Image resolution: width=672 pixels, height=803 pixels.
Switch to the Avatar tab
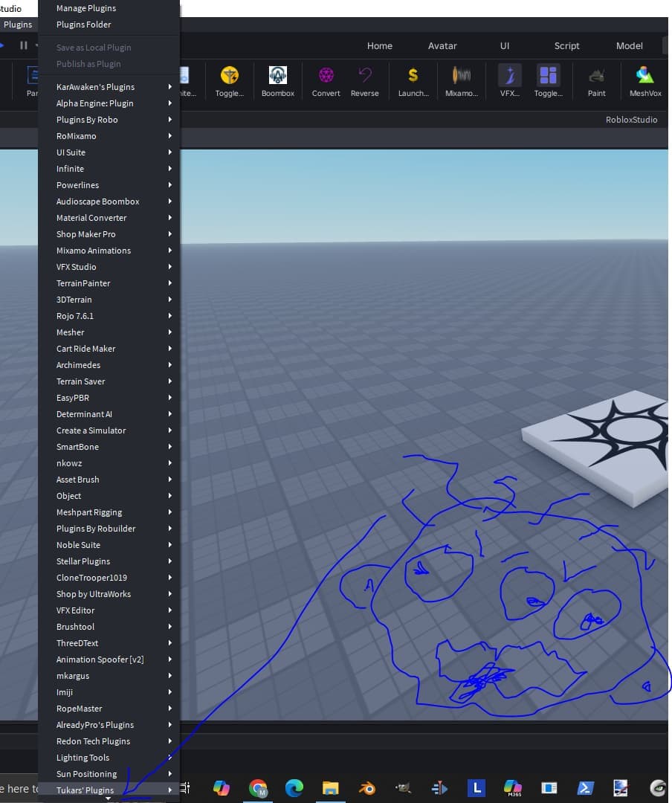[x=442, y=45]
